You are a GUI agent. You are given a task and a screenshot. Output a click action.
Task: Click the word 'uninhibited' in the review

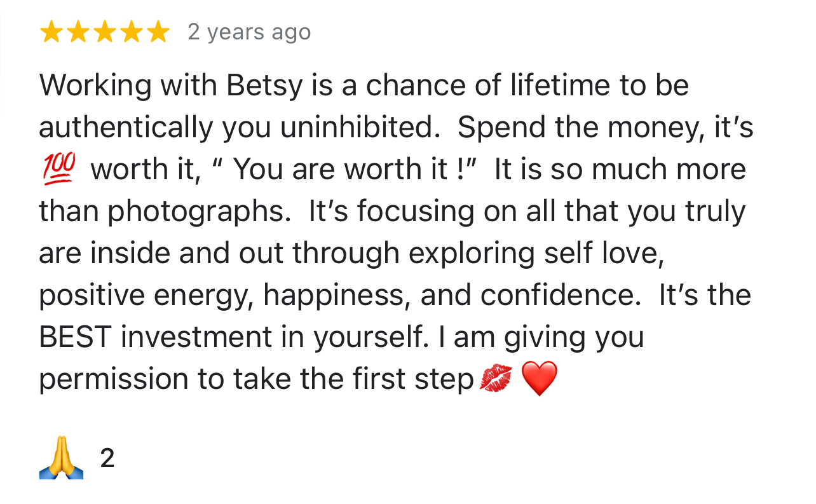pyautogui.click(x=356, y=128)
